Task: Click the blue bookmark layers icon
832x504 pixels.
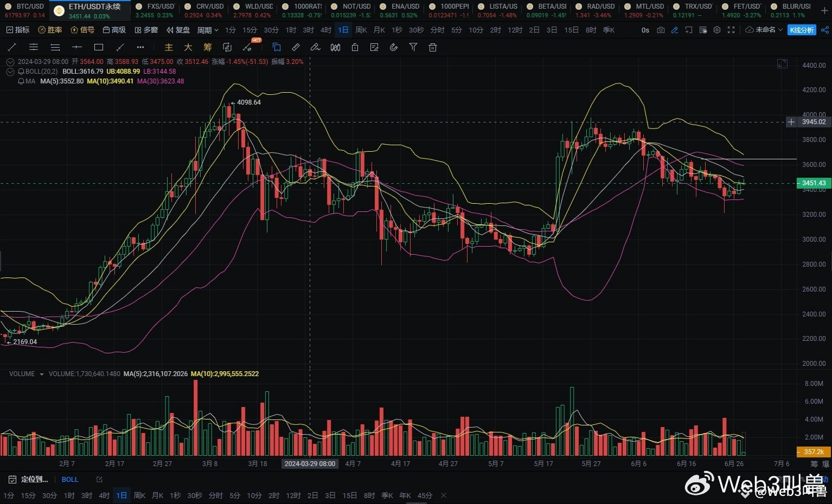Action: click(x=277, y=48)
